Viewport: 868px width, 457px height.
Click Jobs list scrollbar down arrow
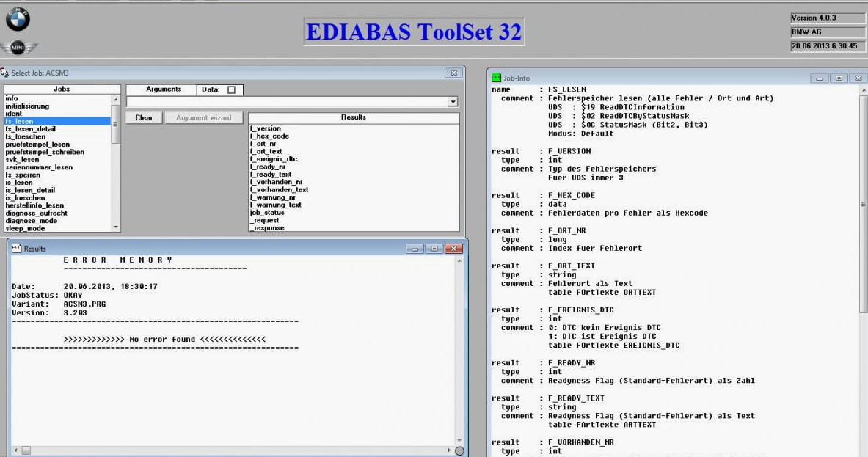(x=116, y=227)
